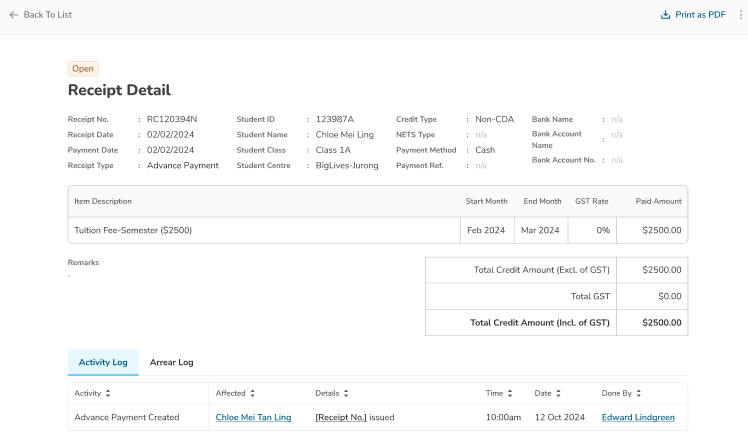Sort by the Activity column arrows

108,393
